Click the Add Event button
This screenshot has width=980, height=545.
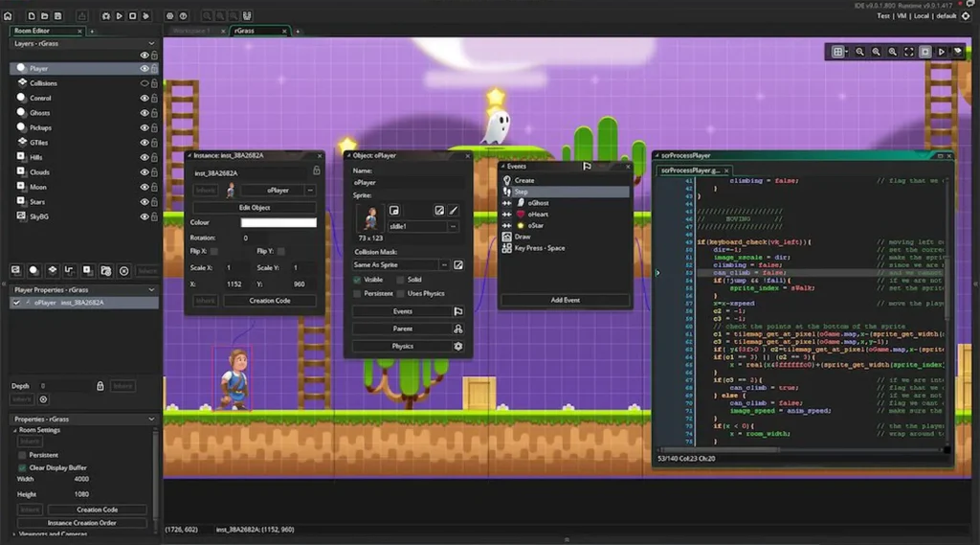click(565, 300)
